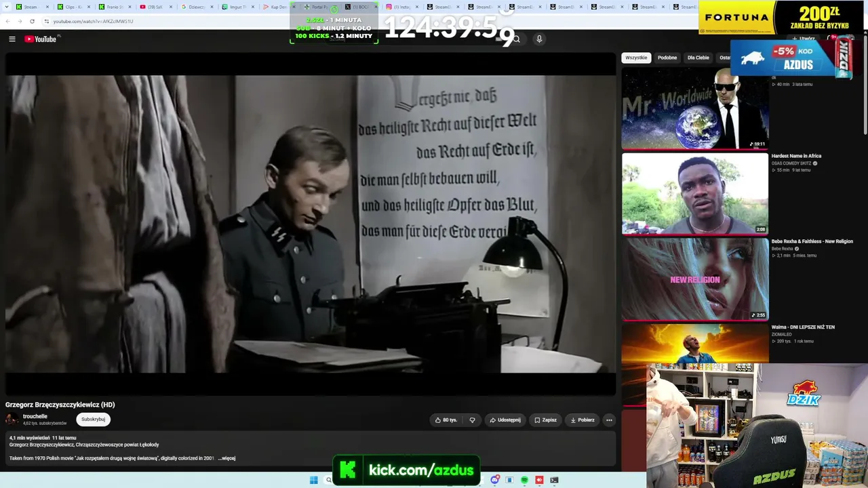
Task: Open Bebe Rexha & Faithless - New Religion title
Action: coord(812,241)
